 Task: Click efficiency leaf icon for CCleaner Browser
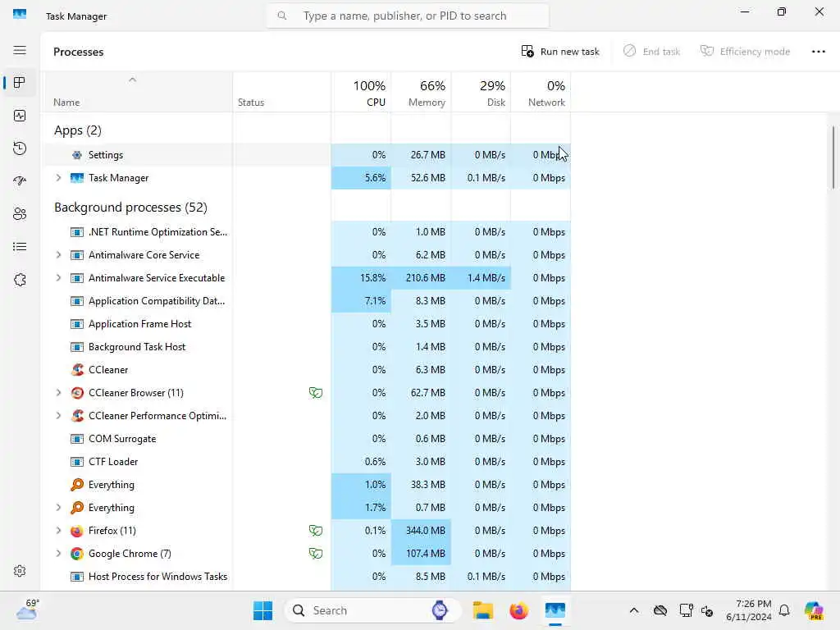[x=316, y=393]
